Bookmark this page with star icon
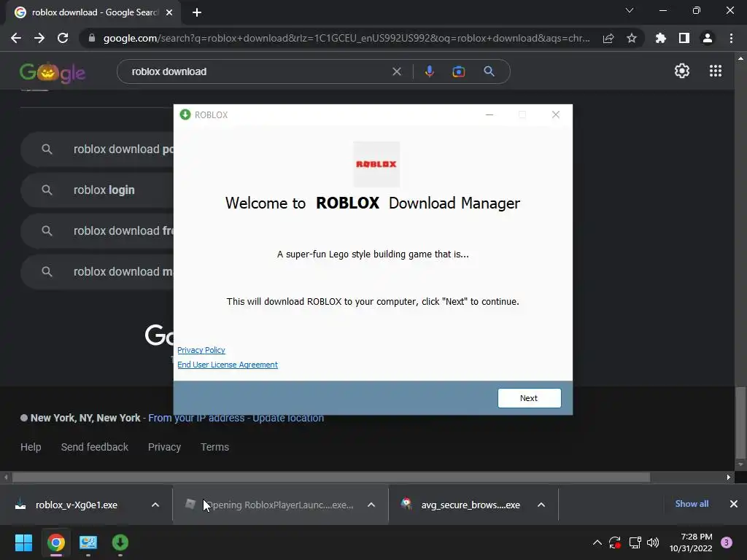 pos(632,38)
